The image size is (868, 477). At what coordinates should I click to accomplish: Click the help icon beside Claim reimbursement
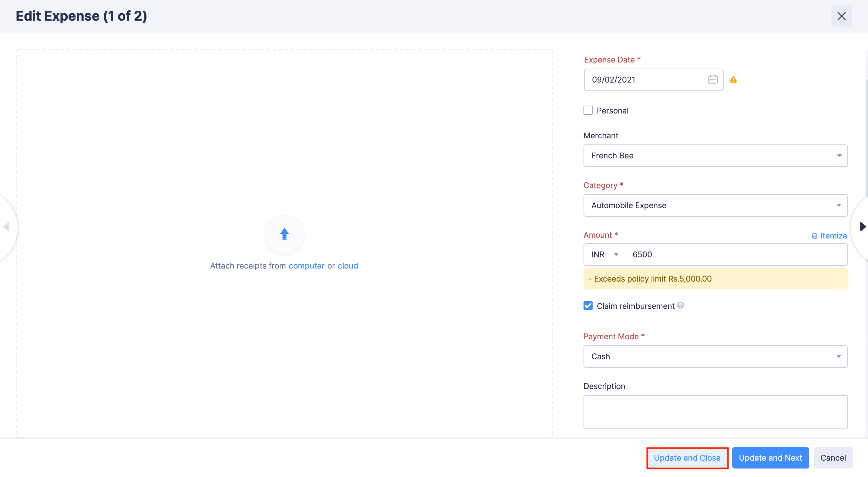[680, 306]
